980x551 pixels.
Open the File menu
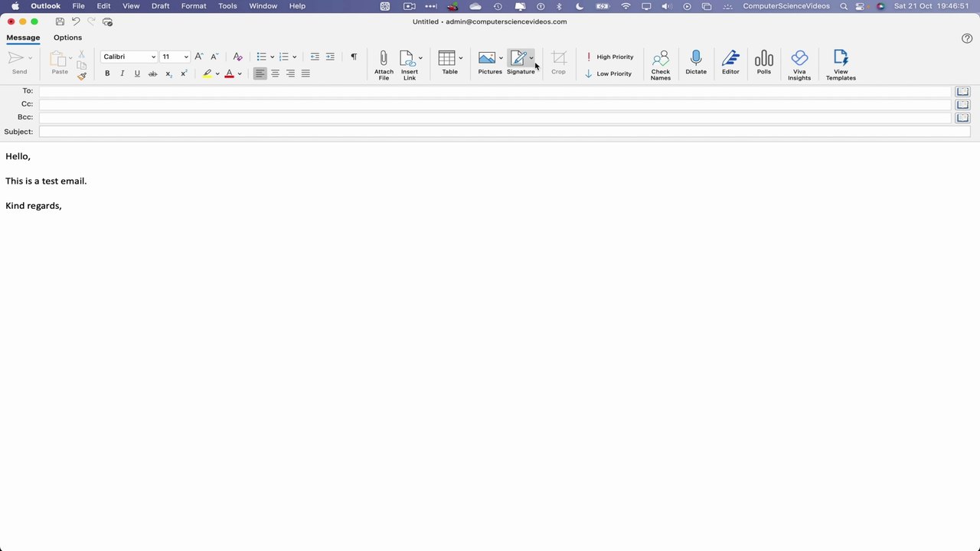coord(78,6)
